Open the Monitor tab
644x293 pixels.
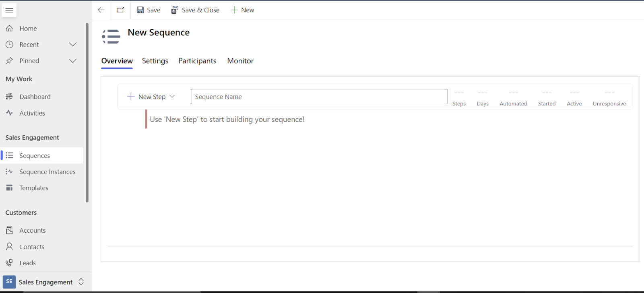[x=240, y=61]
